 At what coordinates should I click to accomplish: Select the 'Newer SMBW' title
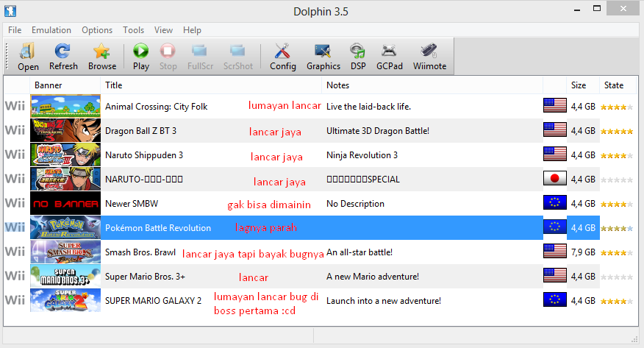click(132, 203)
